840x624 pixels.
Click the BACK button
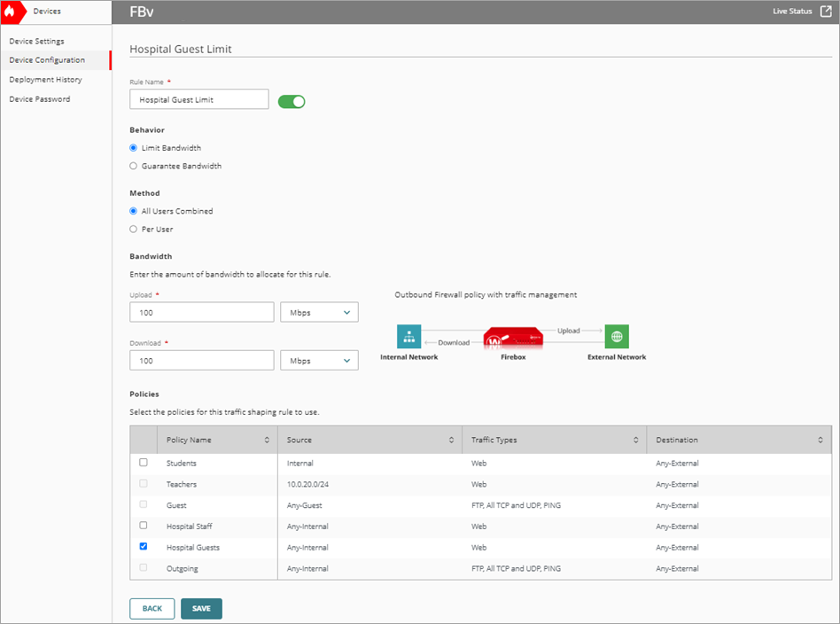(x=152, y=608)
